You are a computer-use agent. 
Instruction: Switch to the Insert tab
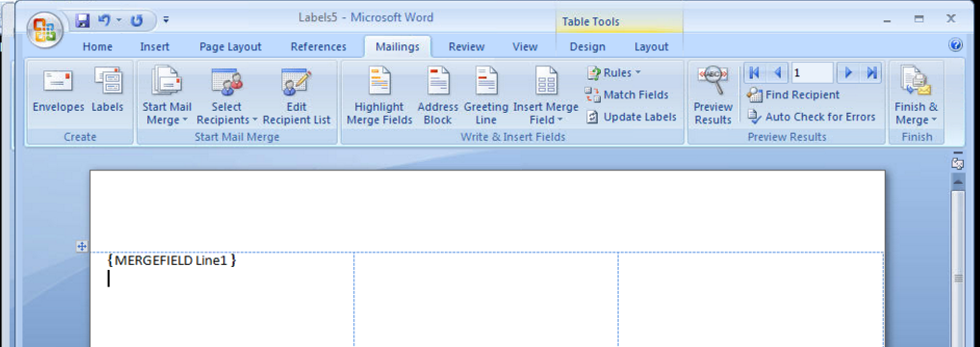tap(154, 47)
